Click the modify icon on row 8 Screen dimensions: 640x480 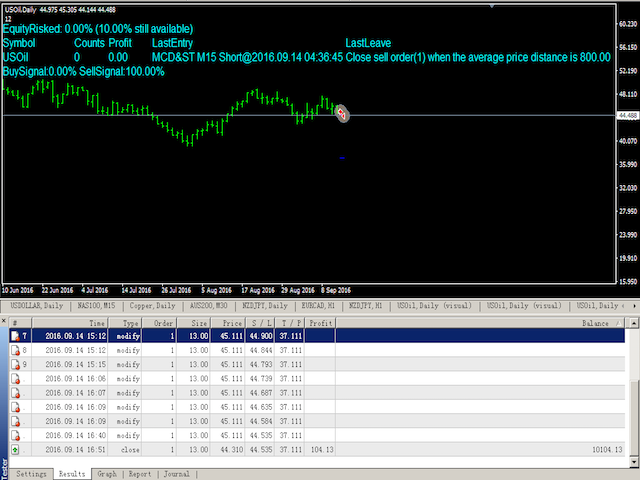[15, 351]
